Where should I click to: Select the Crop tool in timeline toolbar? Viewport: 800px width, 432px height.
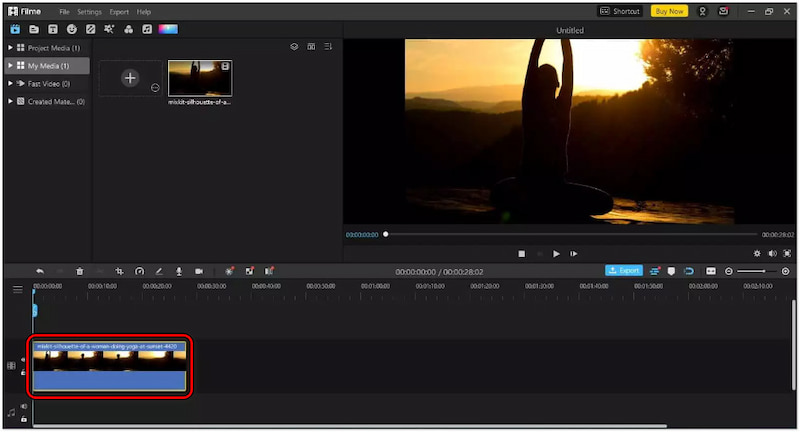point(119,271)
